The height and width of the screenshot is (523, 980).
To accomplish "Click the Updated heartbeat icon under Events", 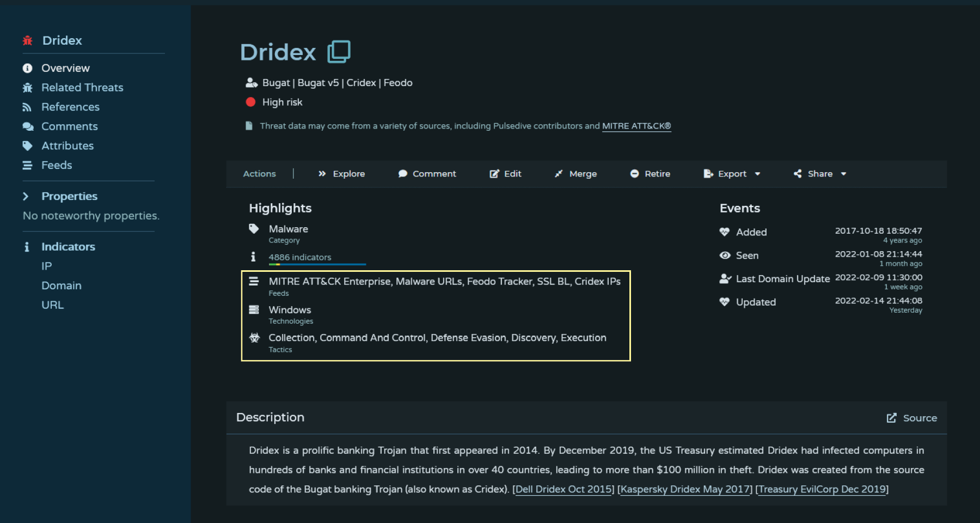I will tap(725, 302).
